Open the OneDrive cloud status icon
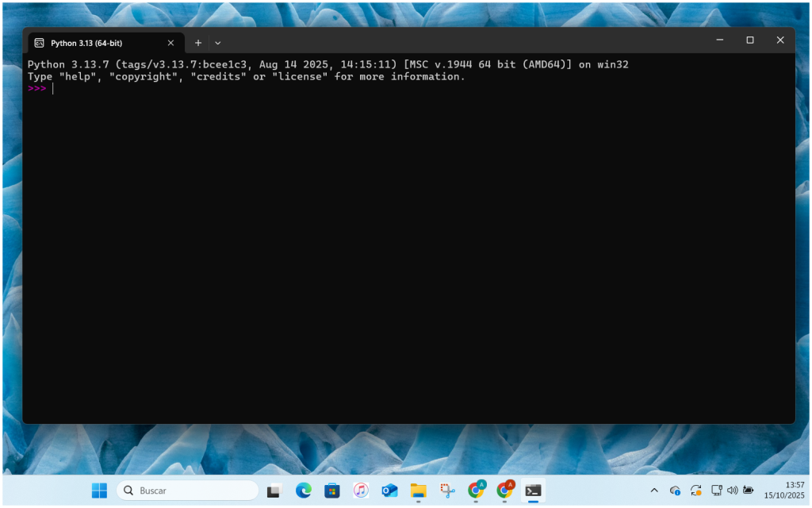Image resolution: width=812 pixels, height=508 pixels. (x=675, y=491)
